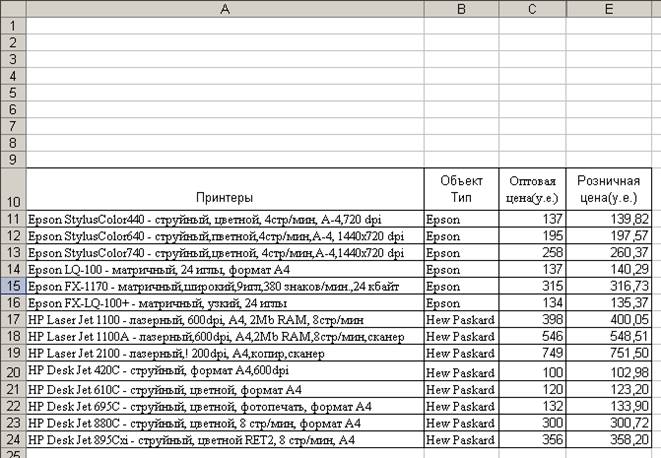
Task: Click the highlighted row 15 header
Action: [x=12, y=287]
